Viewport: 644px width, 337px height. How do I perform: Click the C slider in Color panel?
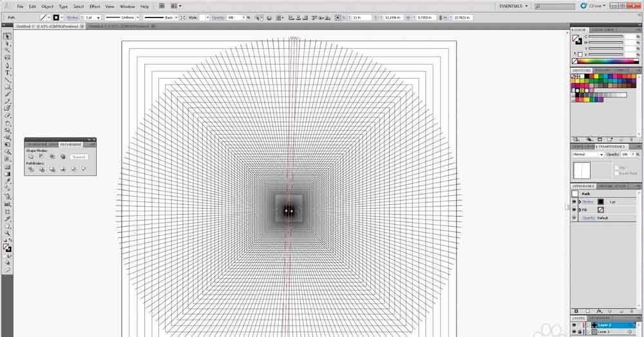pyautogui.click(x=607, y=37)
